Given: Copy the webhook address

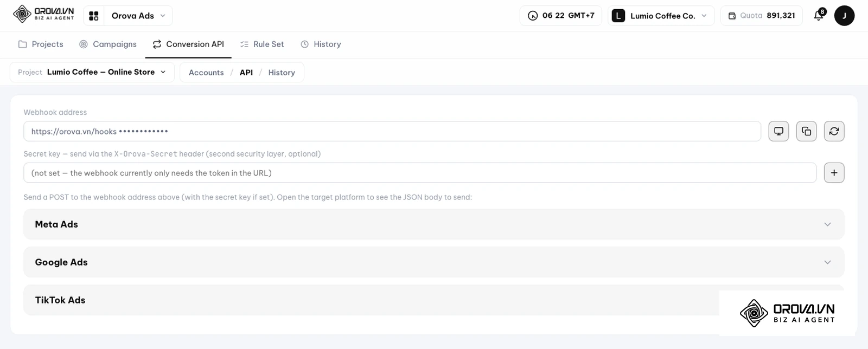Looking at the screenshot, I should [806, 131].
